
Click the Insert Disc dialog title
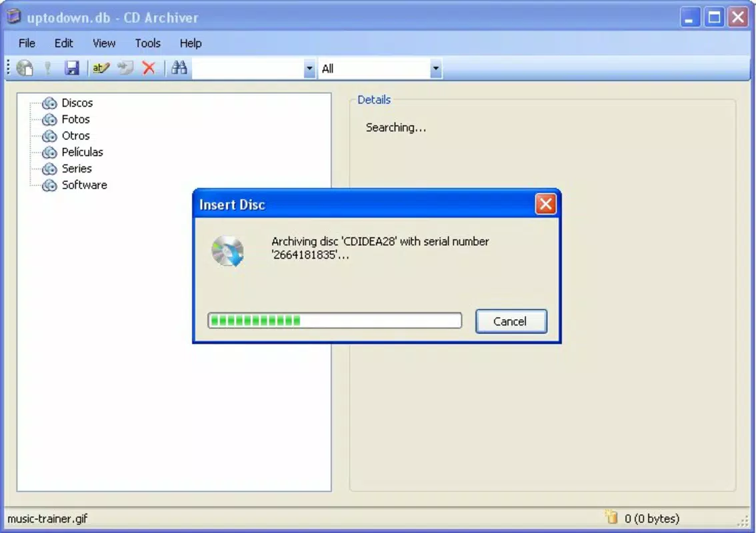click(x=232, y=205)
